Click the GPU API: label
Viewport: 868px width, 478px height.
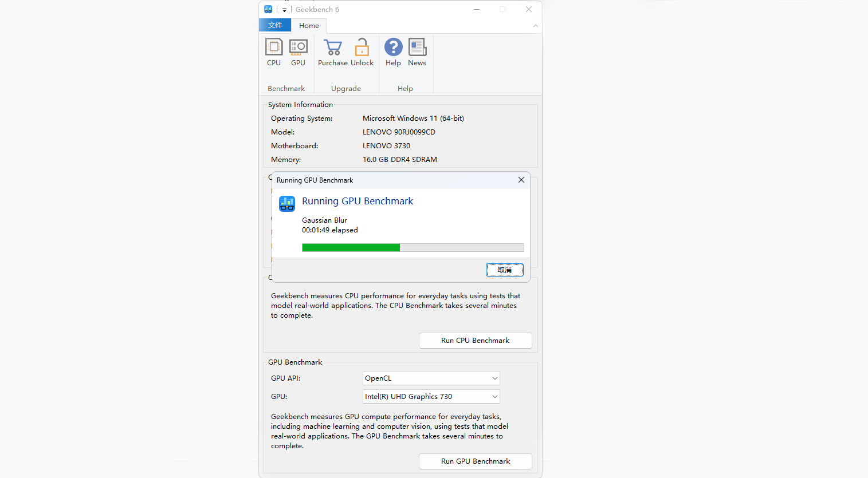click(x=285, y=378)
